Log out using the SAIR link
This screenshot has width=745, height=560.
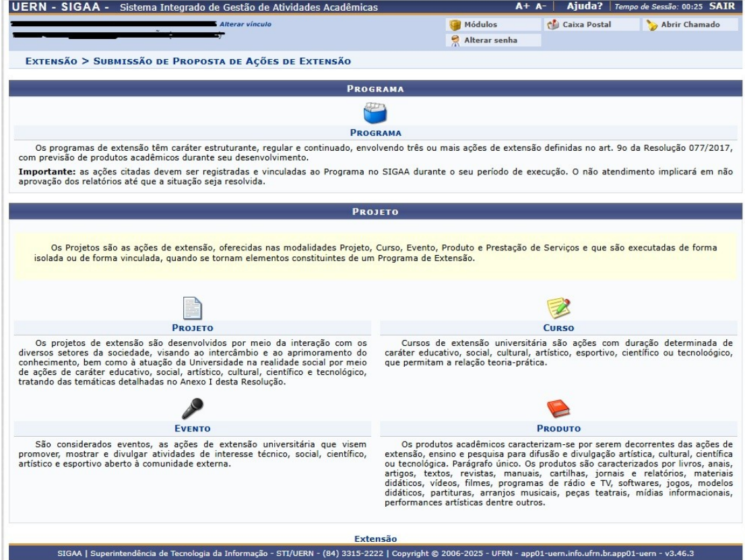click(721, 6)
